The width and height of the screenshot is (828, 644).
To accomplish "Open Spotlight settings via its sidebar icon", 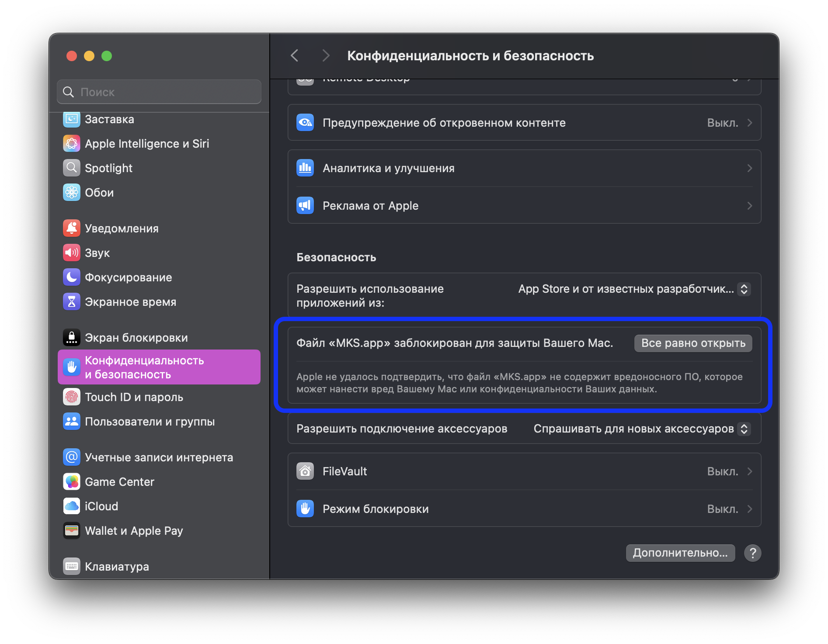I will point(71,168).
